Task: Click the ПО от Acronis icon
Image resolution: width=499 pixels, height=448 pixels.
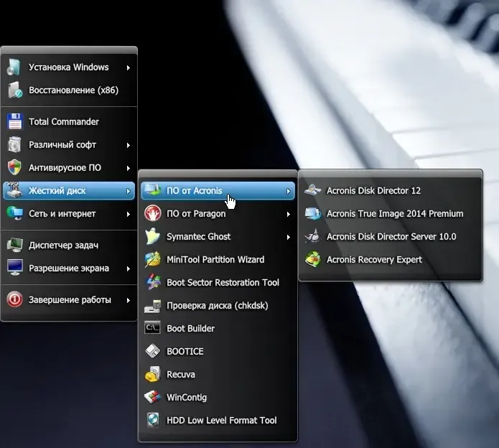Action: point(153,190)
